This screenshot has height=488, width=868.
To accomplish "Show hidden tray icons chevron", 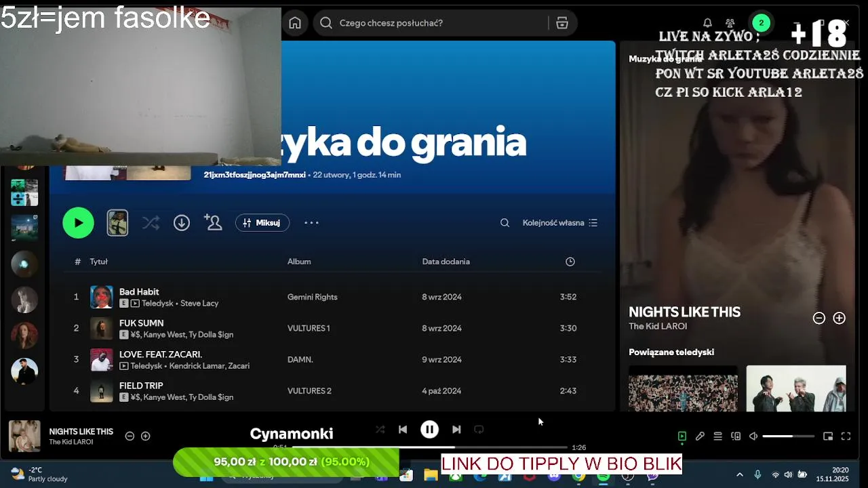I will click(740, 474).
